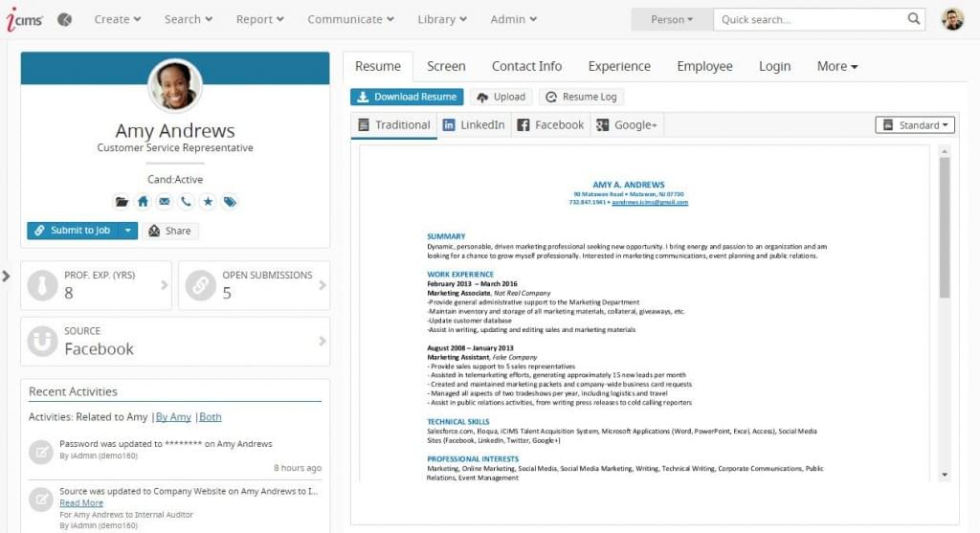Screen dimensions: 980x533
Task: Open the Standard view dropdown
Action: [915, 125]
